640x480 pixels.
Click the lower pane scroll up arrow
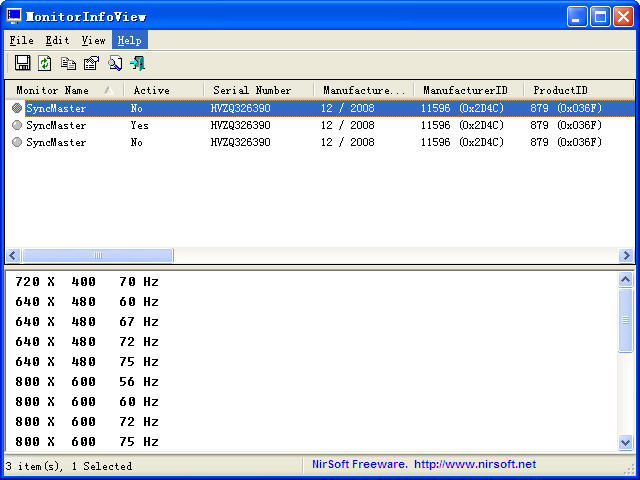pyautogui.click(x=626, y=279)
